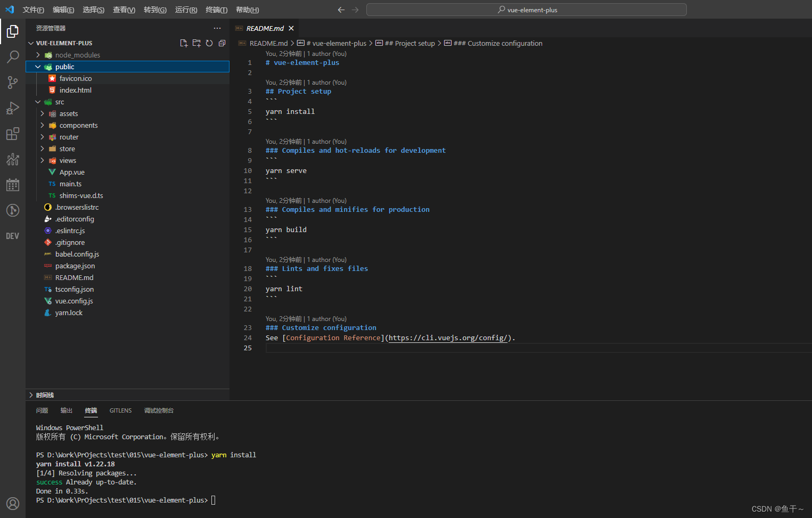
Task: Click the terminal prompt cursor area
Action: 214,500
